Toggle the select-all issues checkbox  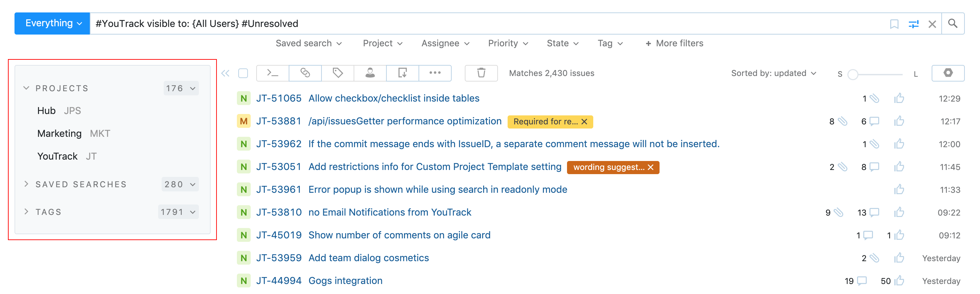243,73
